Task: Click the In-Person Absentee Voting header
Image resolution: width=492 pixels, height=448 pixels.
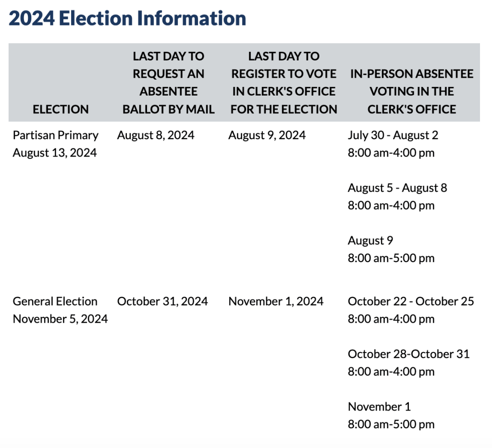Action: (x=411, y=91)
